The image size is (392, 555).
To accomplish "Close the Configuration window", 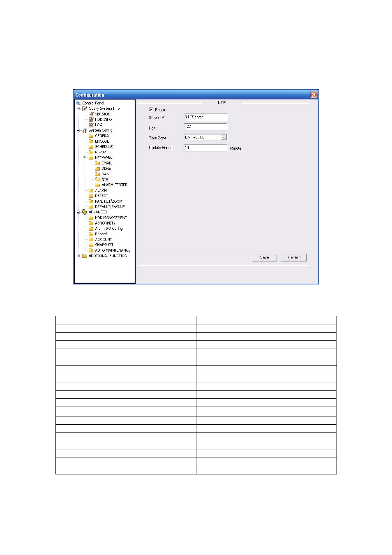I will click(314, 95).
